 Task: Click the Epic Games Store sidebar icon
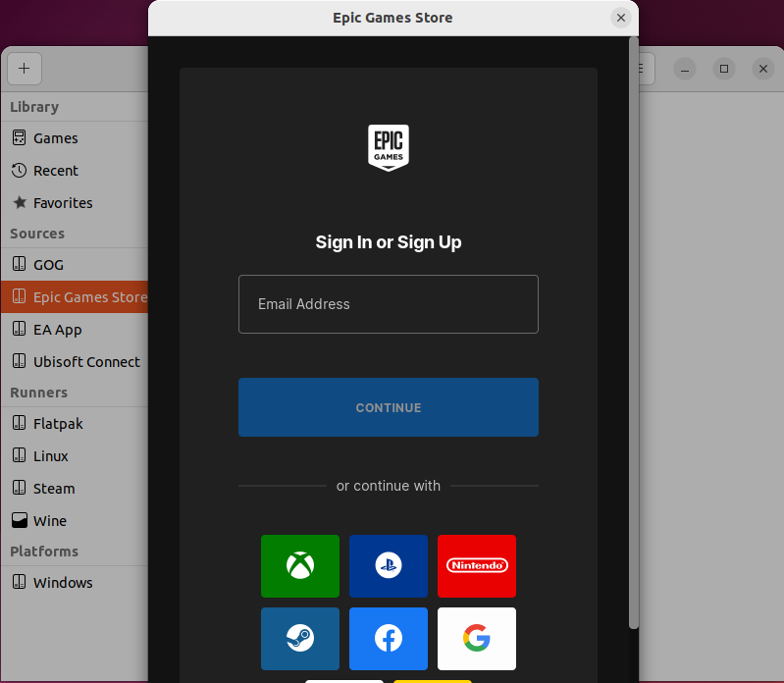19,296
